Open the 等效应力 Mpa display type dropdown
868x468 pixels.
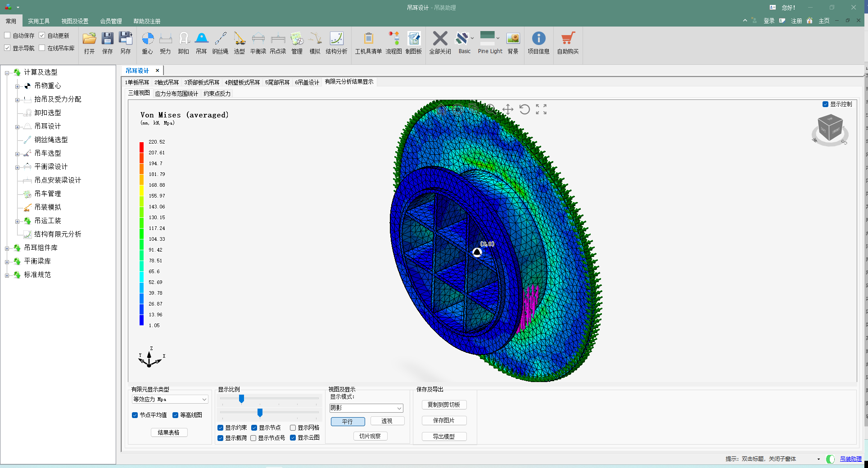click(x=170, y=399)
